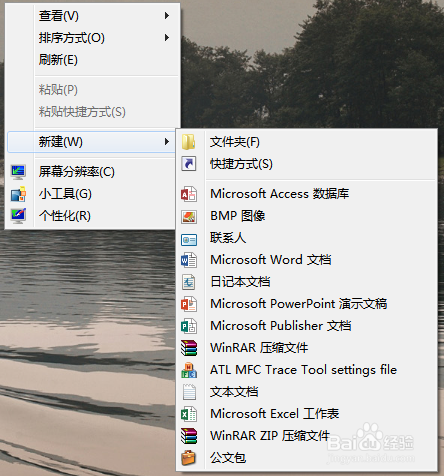This screenshot has width=444, height=476.
Task: Click the ATL MFC Trace Tool icon
Action: point(189,370)
